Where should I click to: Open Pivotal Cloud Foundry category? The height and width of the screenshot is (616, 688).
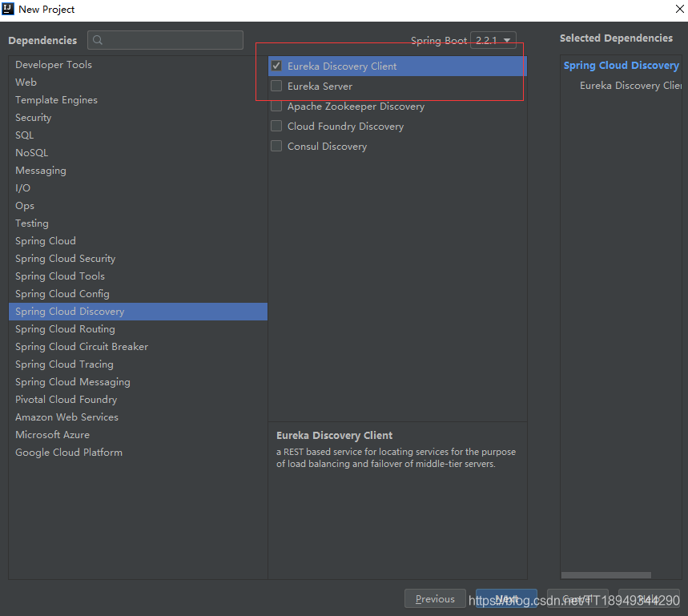pos(138,399)
